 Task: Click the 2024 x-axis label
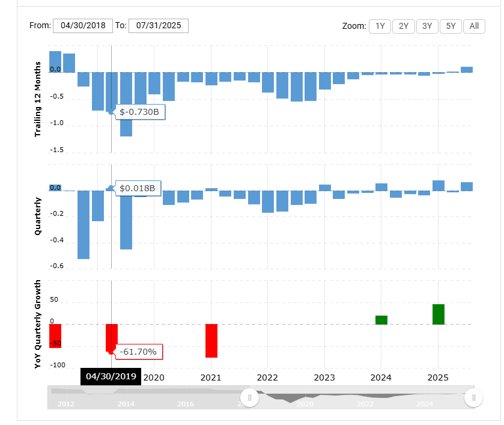pos(381,378)
